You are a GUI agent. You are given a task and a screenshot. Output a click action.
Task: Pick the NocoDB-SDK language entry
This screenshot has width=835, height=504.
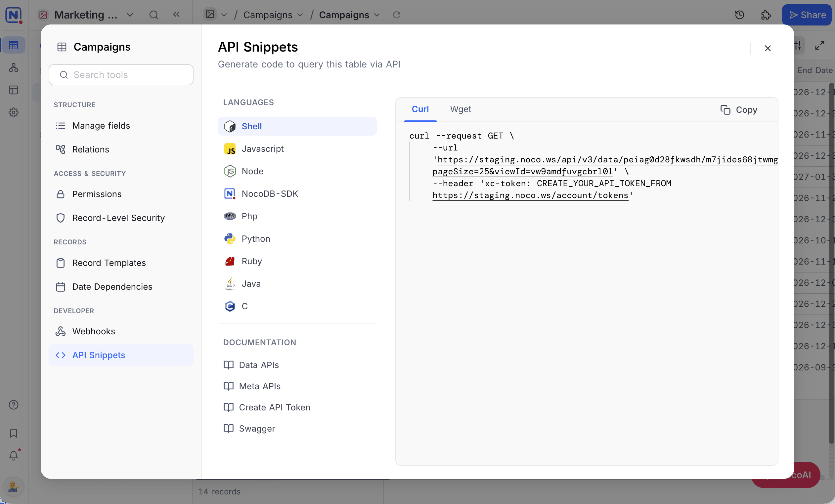tap(297, 194)
